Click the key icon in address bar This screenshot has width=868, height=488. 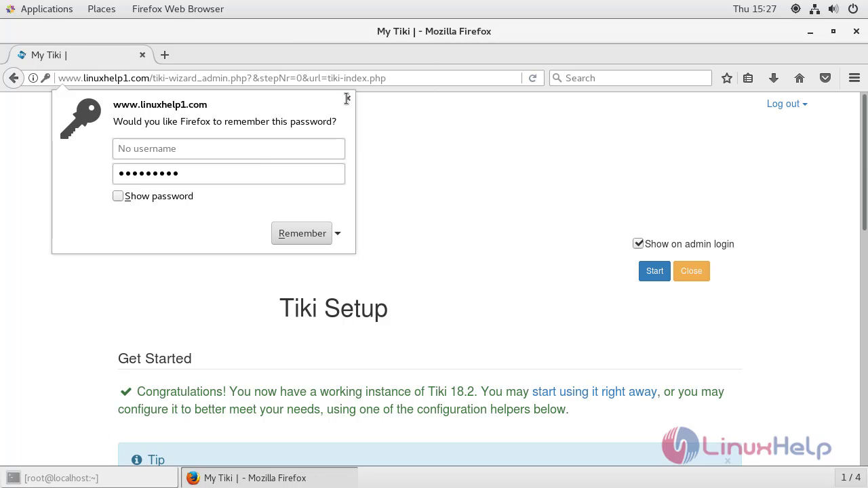pos(45,78)
